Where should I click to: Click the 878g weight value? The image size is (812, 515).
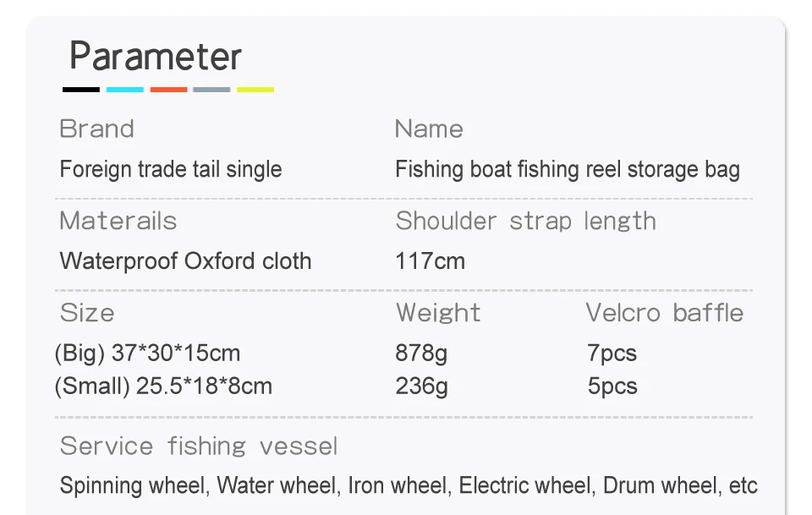[x=421, y=353]
